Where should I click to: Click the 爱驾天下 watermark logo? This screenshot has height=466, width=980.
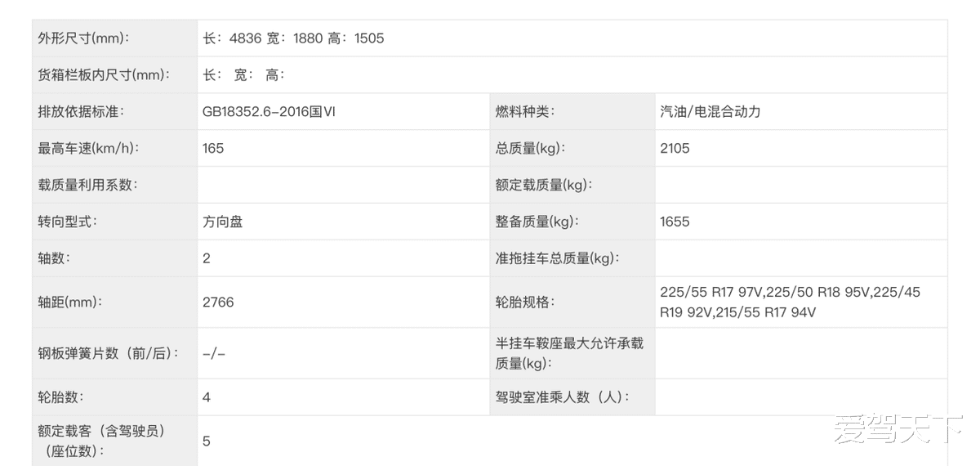(898, 428)
